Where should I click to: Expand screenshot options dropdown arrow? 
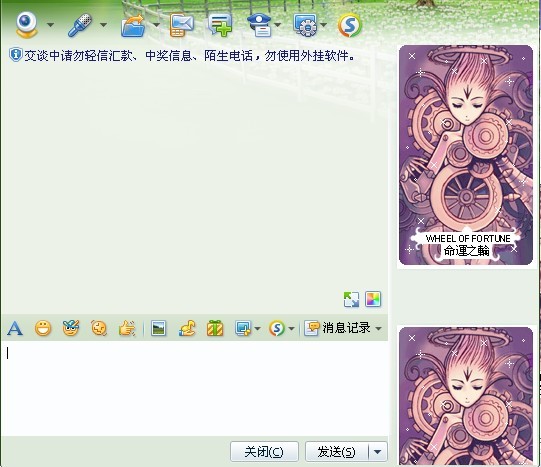click(257, 328)
